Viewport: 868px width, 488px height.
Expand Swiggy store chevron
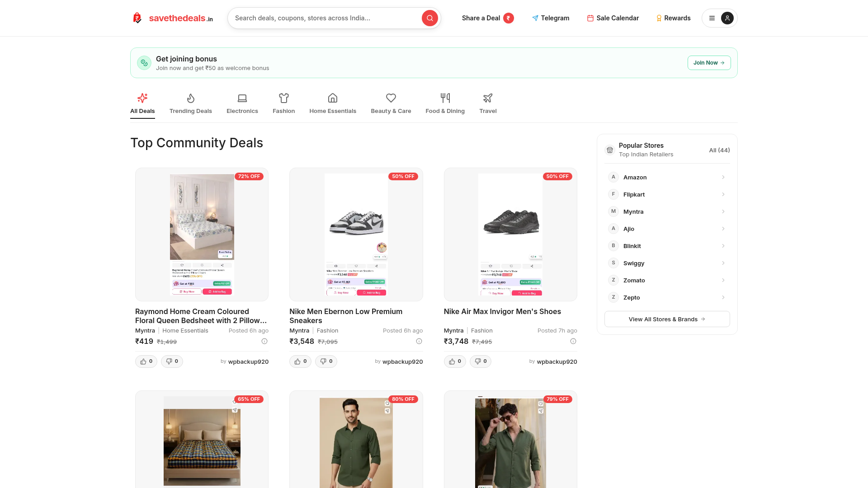click(x=723, y=263)
